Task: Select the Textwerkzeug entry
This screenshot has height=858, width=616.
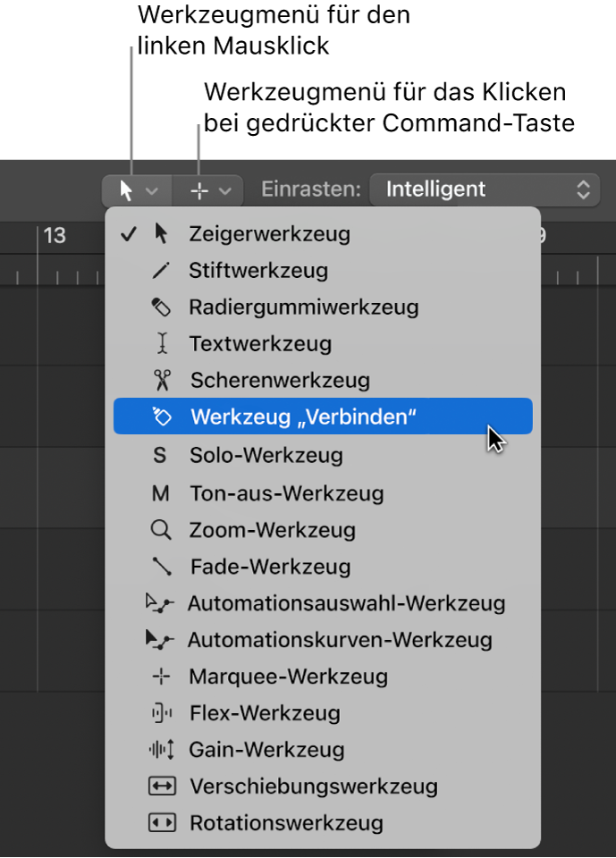Action: click(x=259, y=343)
